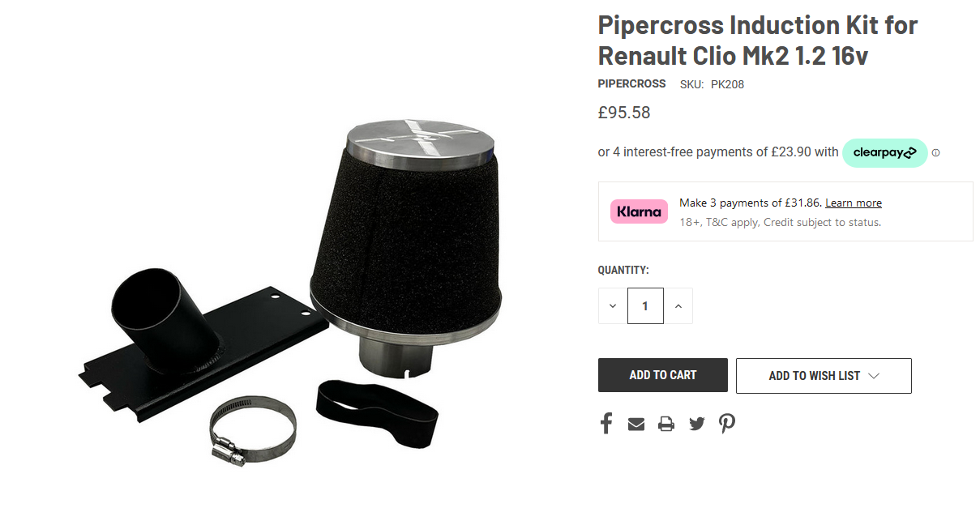The image size is (980, 525).
Task: Click the print page icon
Action: tap(666, 424)
